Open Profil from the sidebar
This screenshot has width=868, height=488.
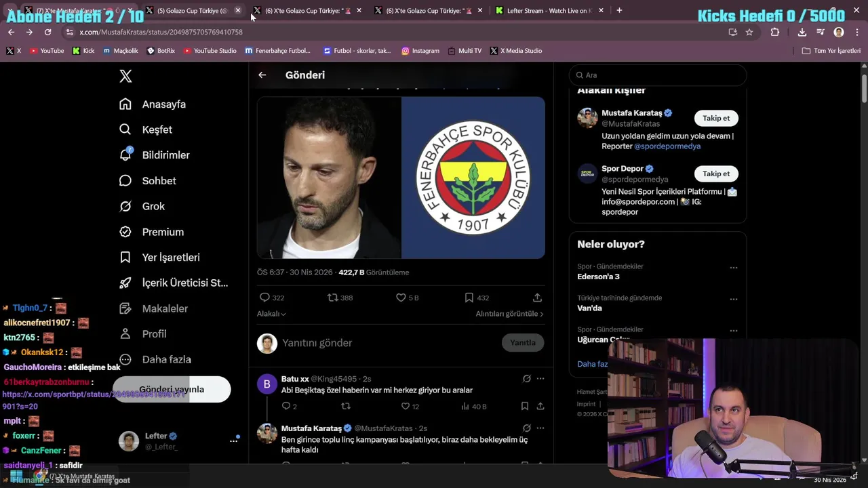pos(143,334)
